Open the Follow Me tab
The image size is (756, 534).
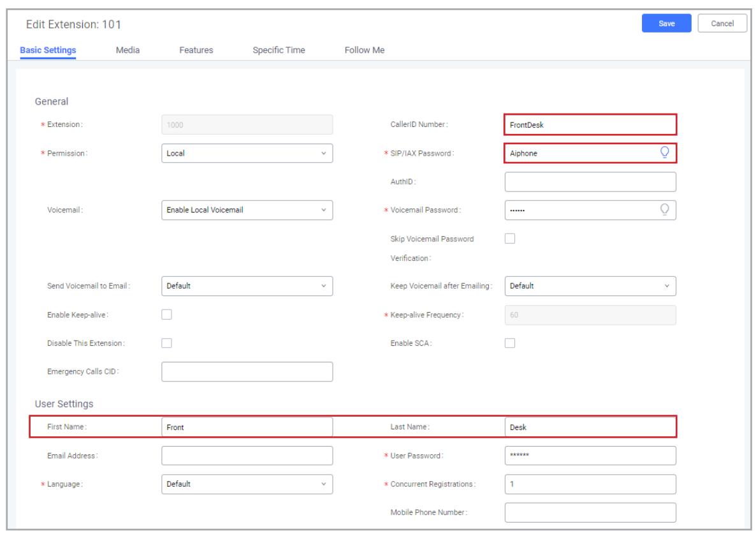click(x=365, y=50)
